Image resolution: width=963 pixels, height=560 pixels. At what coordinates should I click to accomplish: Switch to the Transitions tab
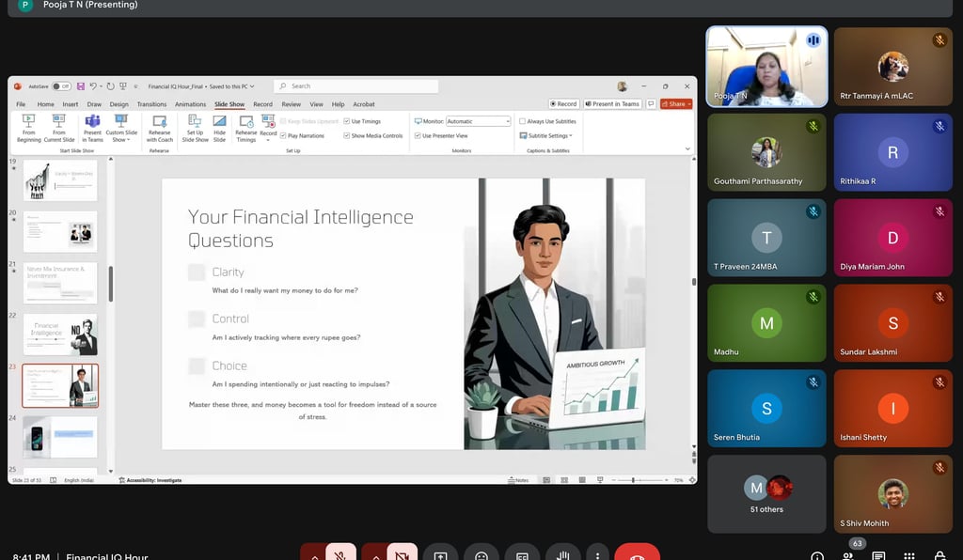pos(151,104)
